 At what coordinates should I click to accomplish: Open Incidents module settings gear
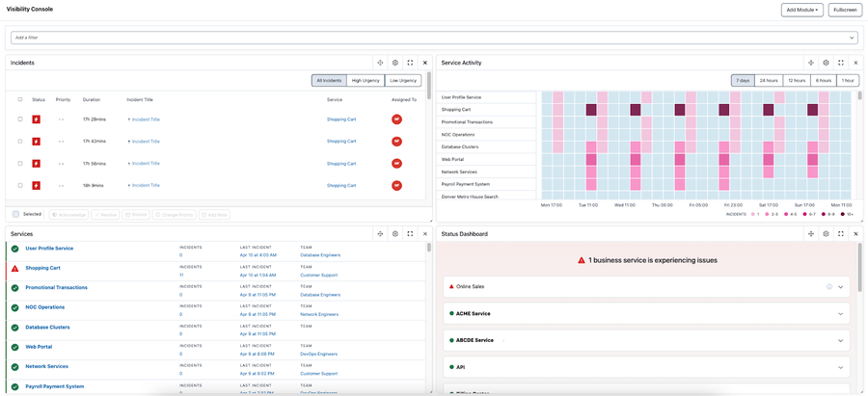point(395,63)
